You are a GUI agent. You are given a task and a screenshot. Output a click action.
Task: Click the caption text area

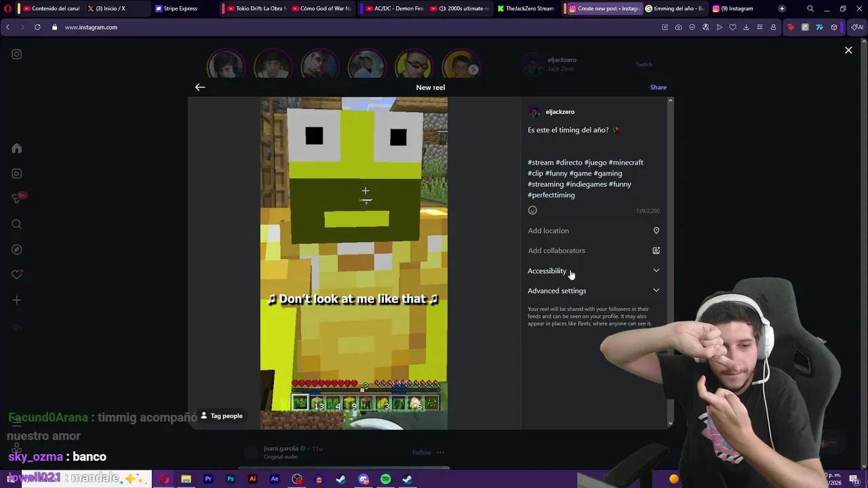pos(593,163)
